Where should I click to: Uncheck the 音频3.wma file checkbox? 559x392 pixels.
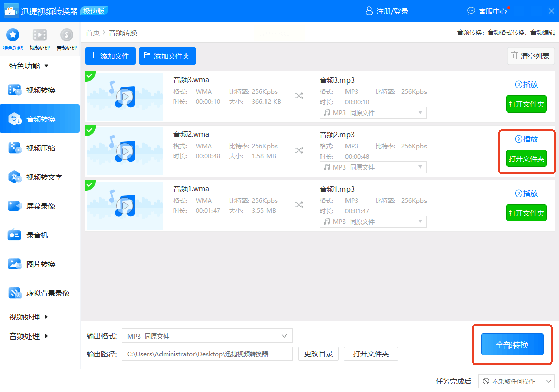pos(89,75)
